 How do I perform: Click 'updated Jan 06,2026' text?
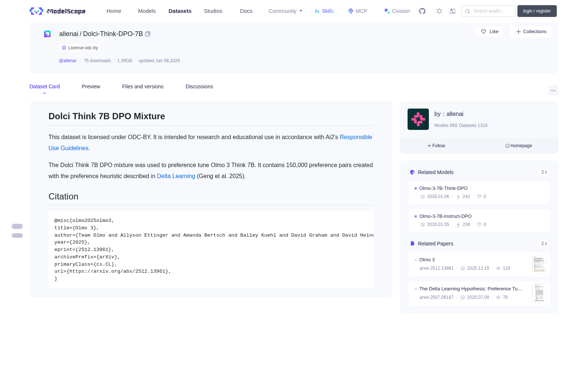coord(159,61)
